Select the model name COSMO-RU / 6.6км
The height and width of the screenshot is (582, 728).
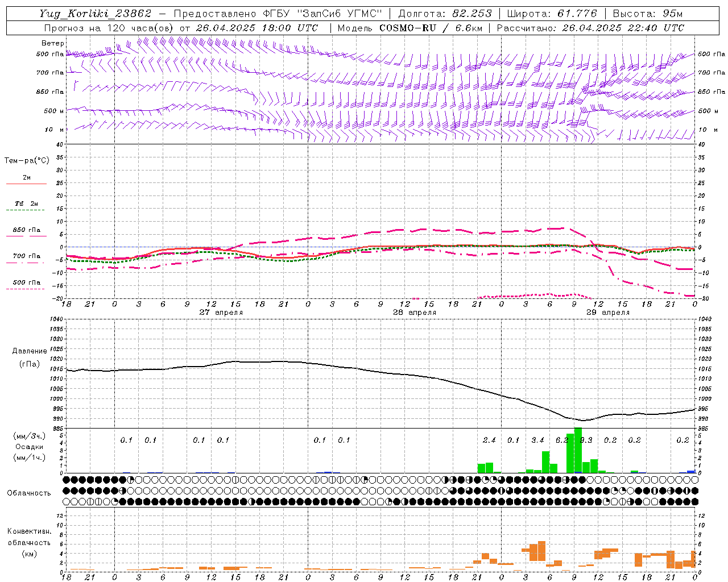click(431, 28)
